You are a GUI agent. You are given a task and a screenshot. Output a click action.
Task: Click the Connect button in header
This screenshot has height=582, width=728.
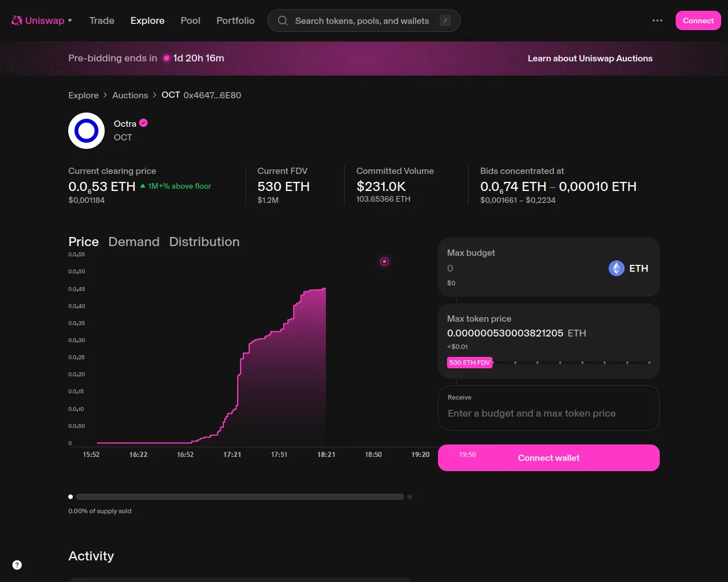(x=698, y=20)
